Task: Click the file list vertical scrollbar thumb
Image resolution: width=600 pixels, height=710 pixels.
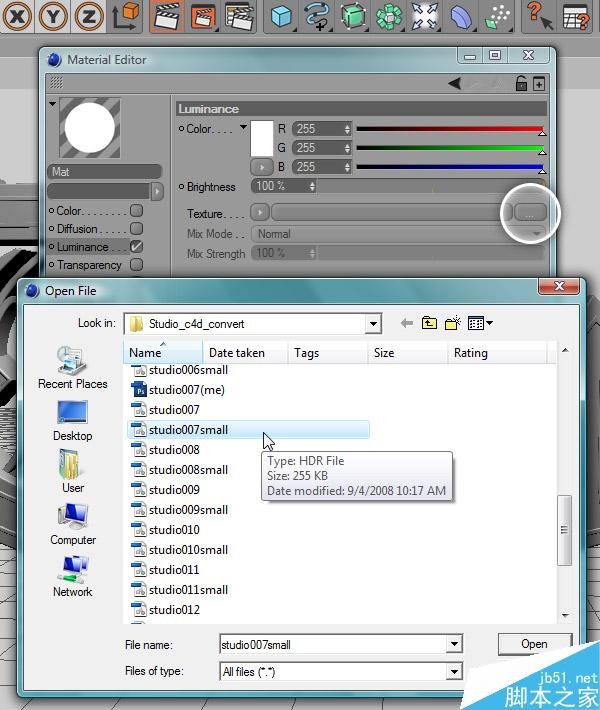Action: click(564, 530)
